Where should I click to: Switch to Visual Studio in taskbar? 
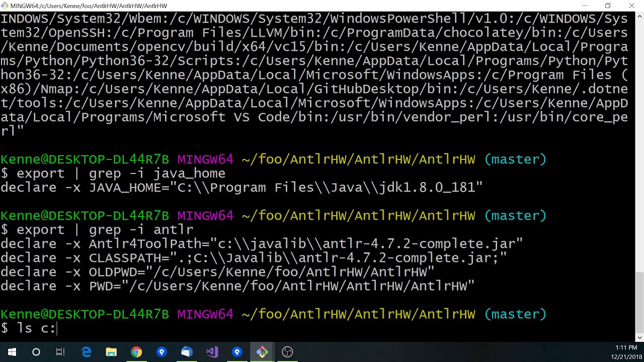tap(212, 352)
